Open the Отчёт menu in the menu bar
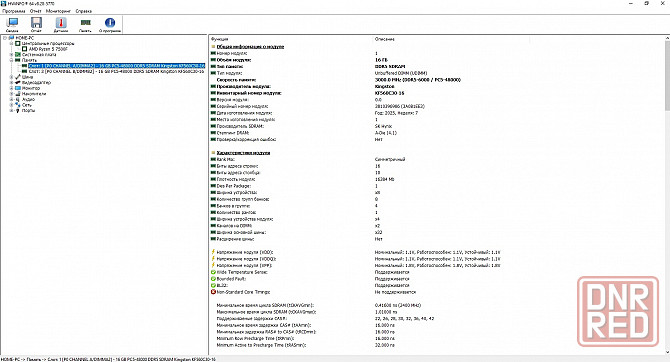 point(36,11)
